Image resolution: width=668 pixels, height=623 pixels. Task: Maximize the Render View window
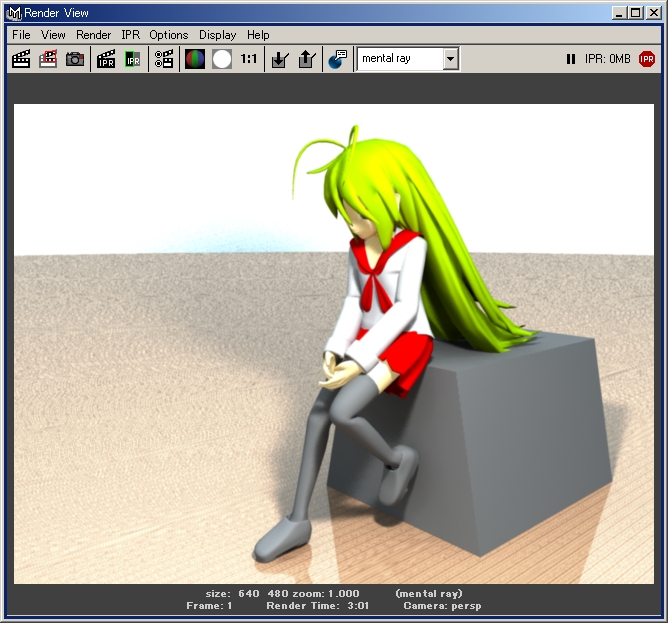[635, 13]
